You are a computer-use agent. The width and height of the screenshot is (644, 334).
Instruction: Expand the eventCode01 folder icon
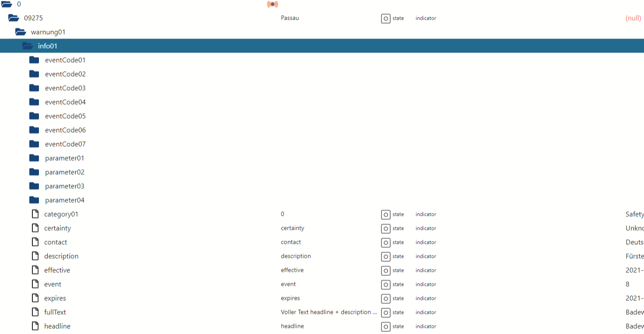pyautogui.click(x=34, y=60)
